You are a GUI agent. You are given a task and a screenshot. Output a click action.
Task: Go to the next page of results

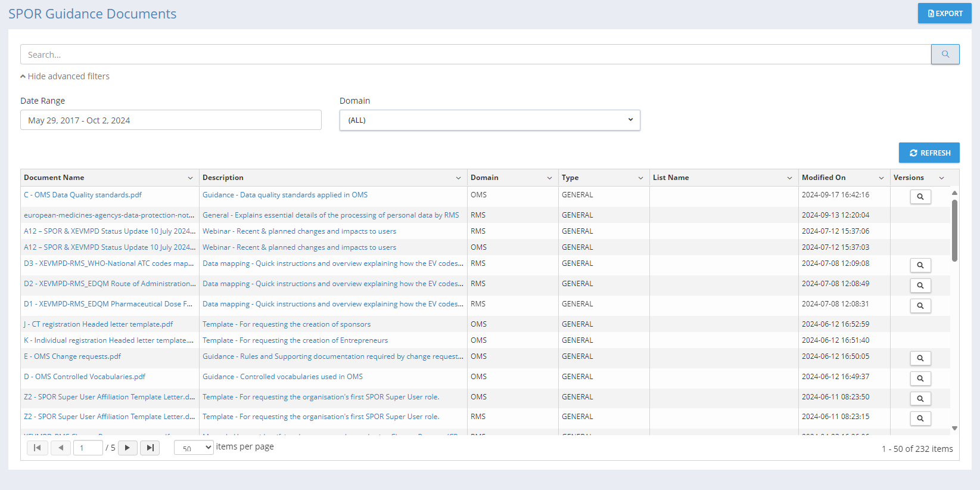[127, 448]
